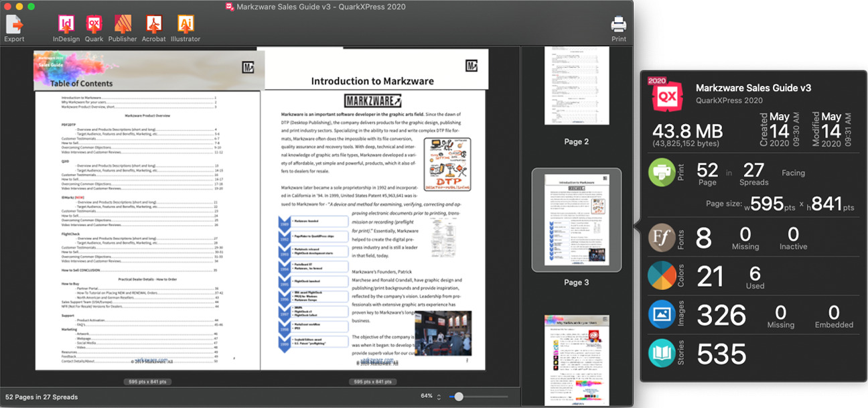Click the Export toolbar icon
Screen dimensions: 868x408
[x=14, y=25]
